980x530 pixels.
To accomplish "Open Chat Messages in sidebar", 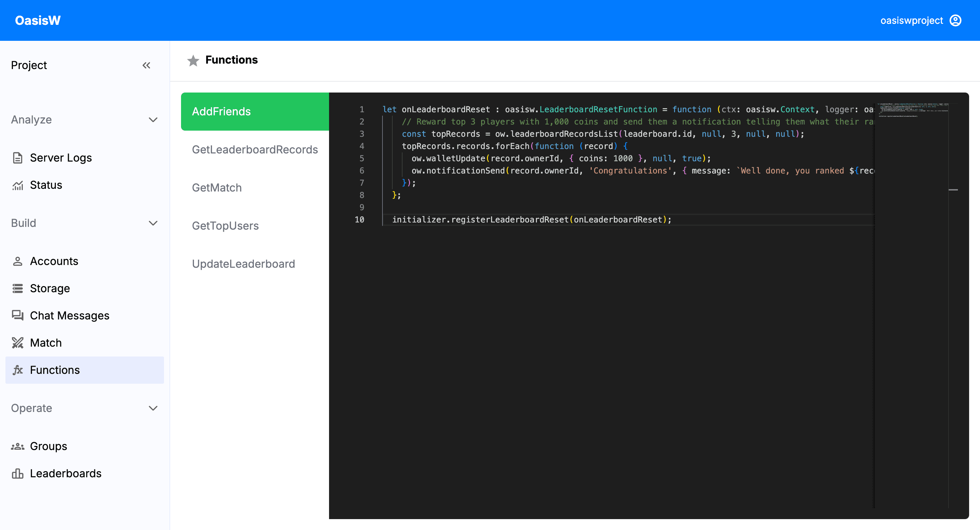I will point(84,316).
